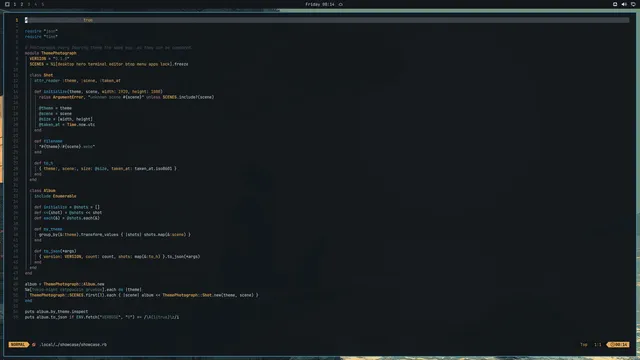Click the NORMAL mode indicator in statusline

(x=18, y=344)
